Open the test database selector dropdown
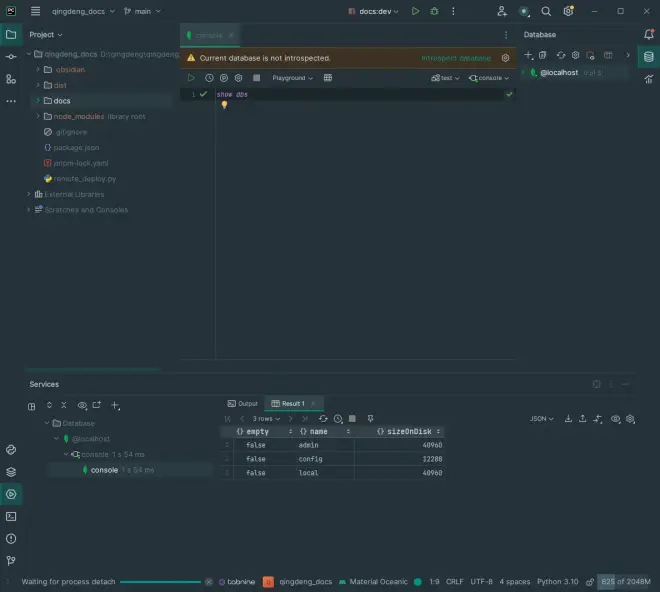Viewport: 660px width, 592px height. (445, 78)
